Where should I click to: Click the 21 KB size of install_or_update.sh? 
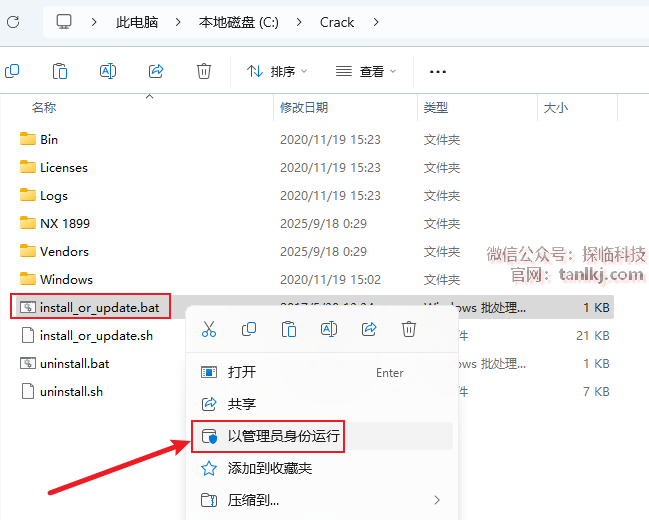[593, 336]
